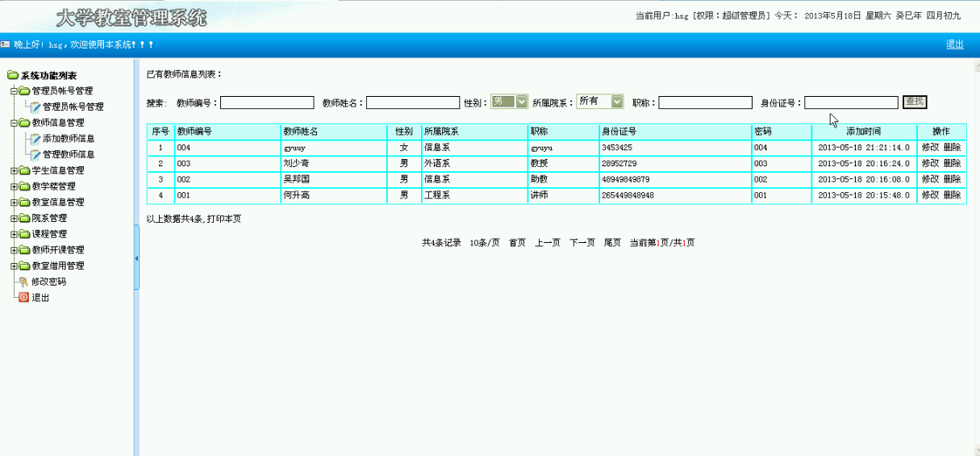Click the 身份证号 column header
The height and width of the screenshot is (456, 980).
click(675, 132)
